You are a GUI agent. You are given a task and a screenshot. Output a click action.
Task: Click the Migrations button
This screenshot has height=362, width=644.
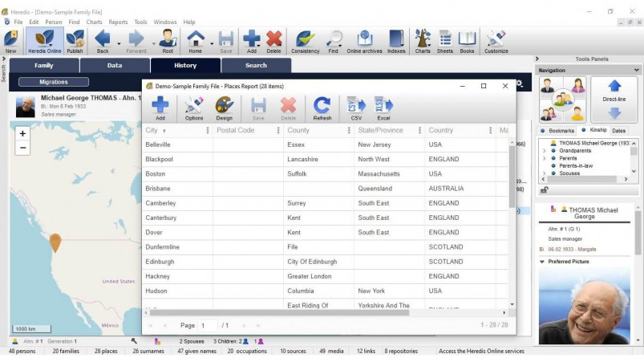(54, 82)
